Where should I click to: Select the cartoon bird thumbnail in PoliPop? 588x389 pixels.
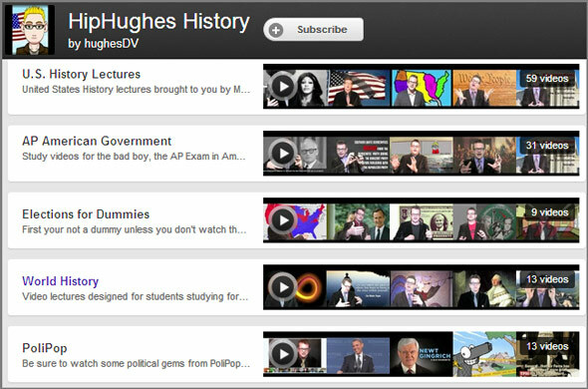click(484, 354)
